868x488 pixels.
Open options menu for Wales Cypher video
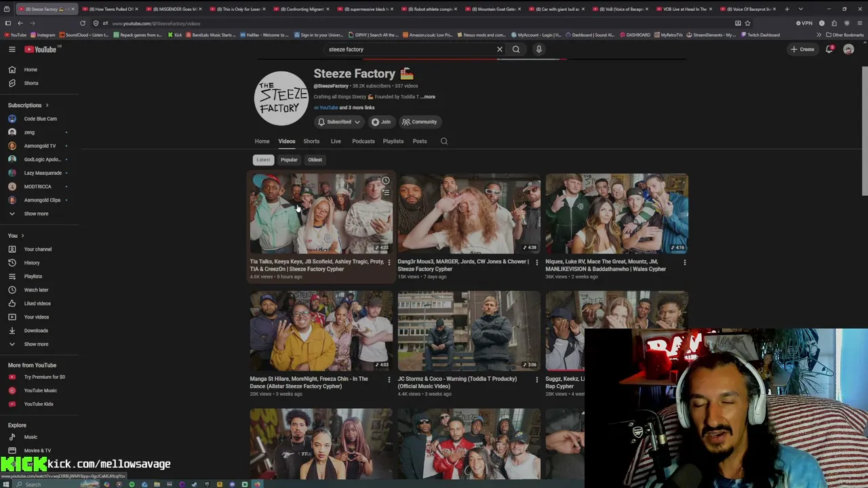[684, 262]
